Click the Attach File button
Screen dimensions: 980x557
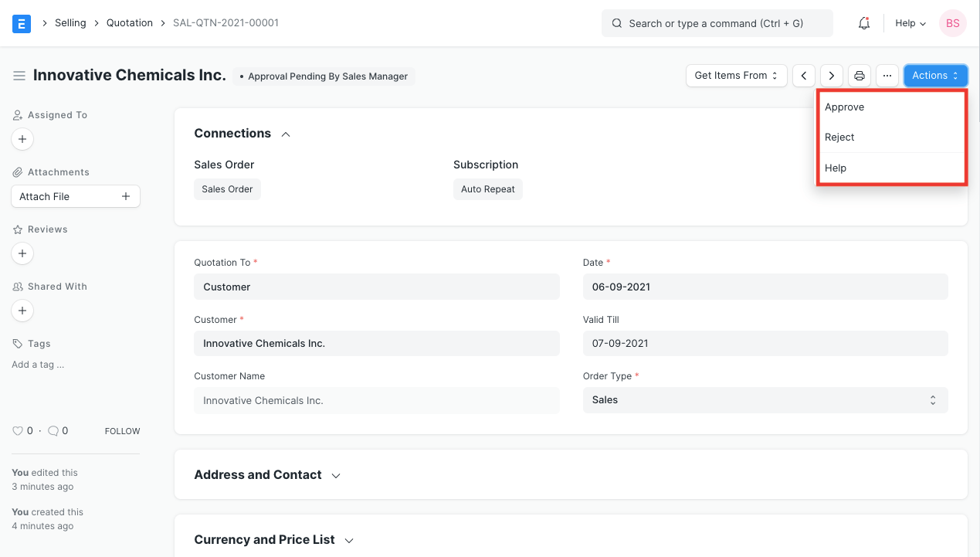(75, 195)
